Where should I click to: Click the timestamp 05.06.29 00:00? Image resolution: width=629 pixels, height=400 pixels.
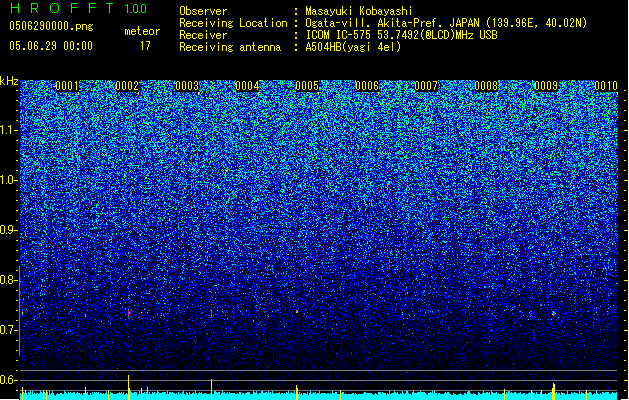(x=51, y=46)
